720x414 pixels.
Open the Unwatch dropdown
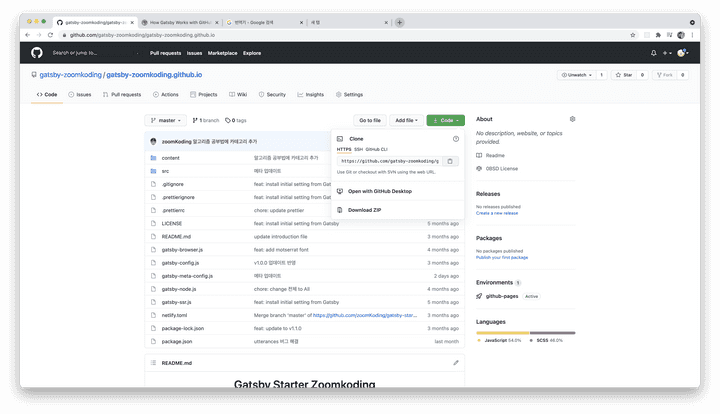[x=576, y=75]
